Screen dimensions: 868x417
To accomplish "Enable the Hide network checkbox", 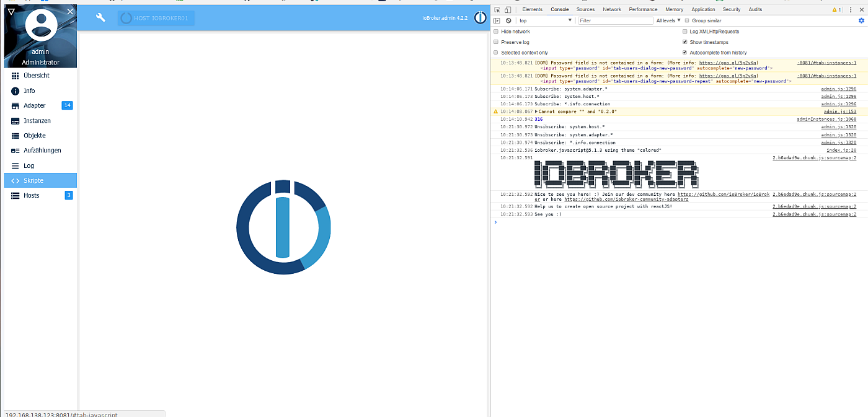I will (496, 32).
